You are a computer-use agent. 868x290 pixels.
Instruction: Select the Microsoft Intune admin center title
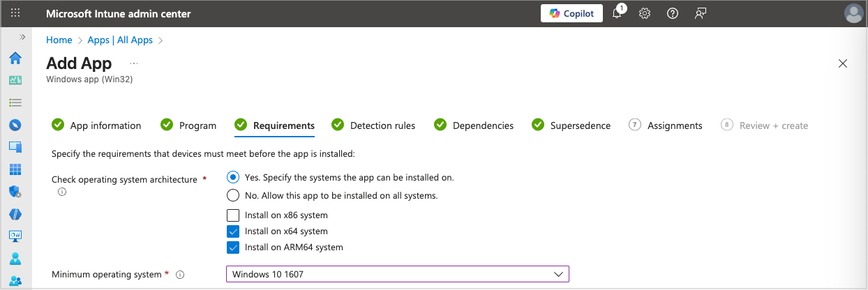[x=119, y=14]
